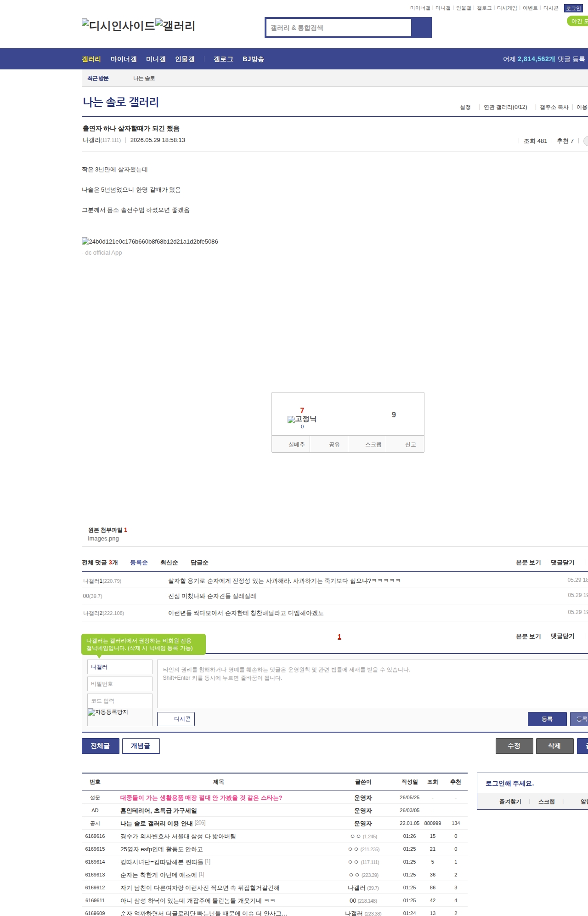
Task: Show 개념글 recommended posts
Action: tap(141, 746)
